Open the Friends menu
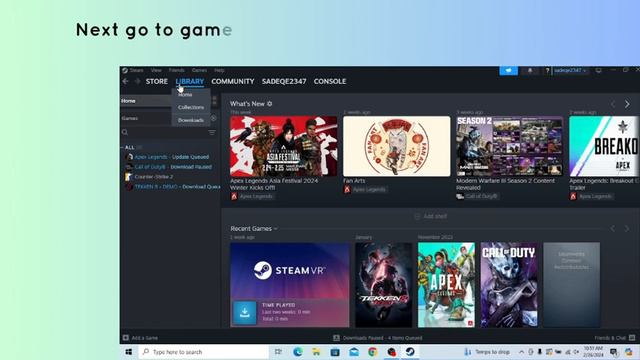 pyautogui.click(x=176, y=70)
